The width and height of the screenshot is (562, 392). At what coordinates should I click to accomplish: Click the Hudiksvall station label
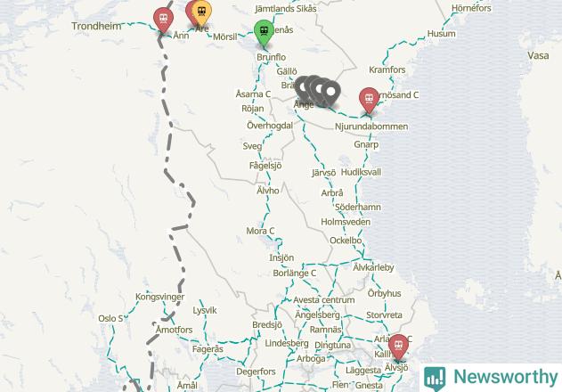pos(361,172)
